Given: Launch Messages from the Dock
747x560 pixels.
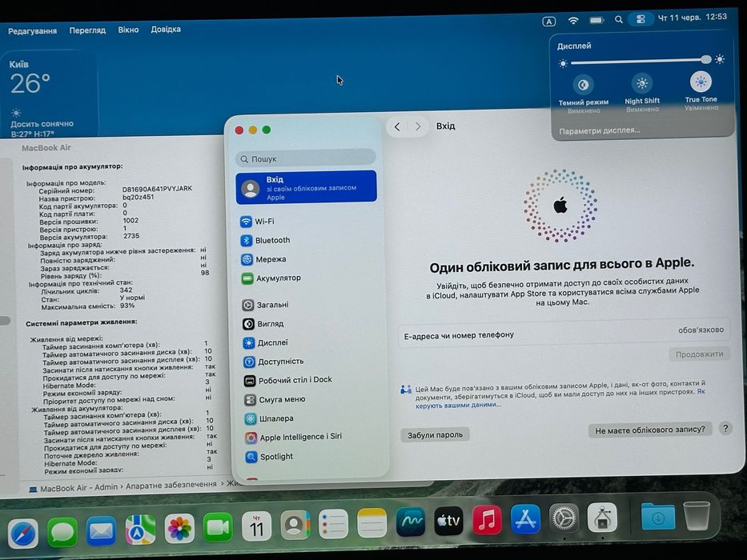Looking at the screenshot, I should (x=62, y=531).
